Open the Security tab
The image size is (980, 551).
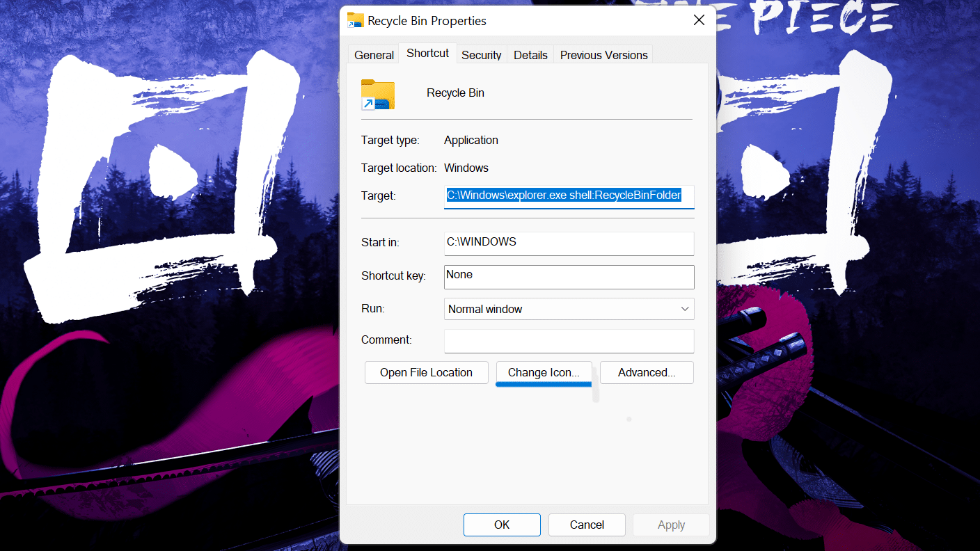[x=481, y=55]
